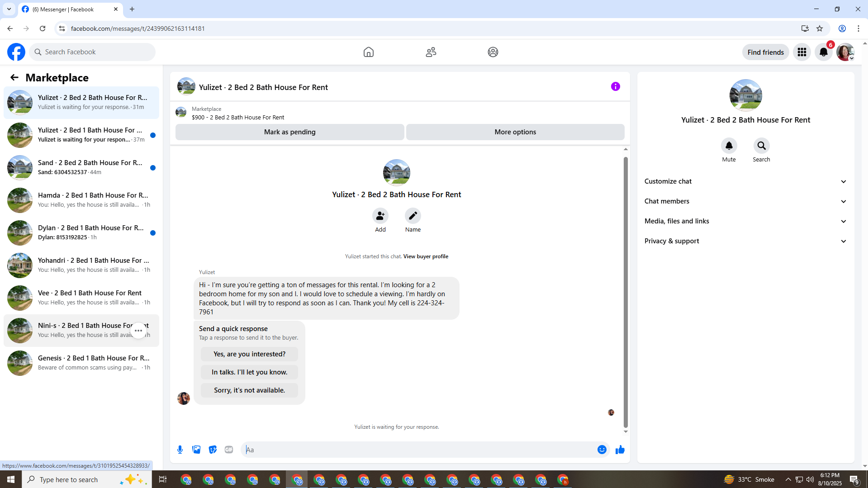Click the message input field
868x488 pixels.
pos(418,450)
